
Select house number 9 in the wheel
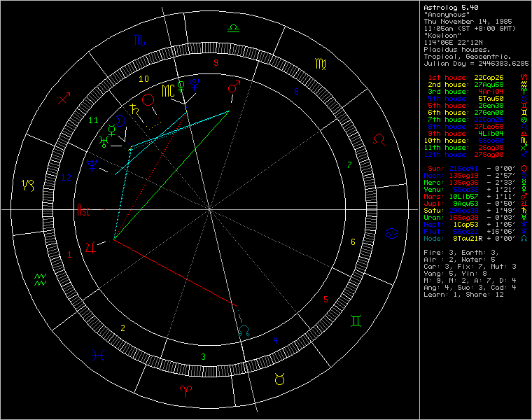[216, 63]
